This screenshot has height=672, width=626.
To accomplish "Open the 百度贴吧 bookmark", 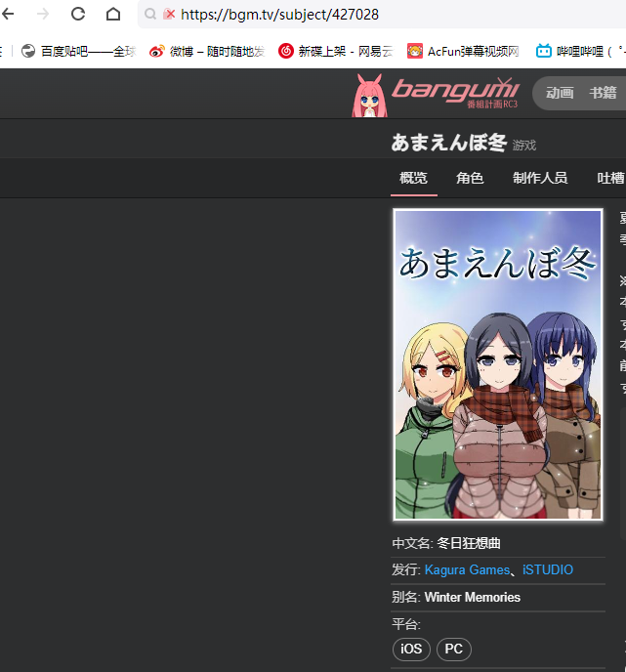I will click(79, 52).
